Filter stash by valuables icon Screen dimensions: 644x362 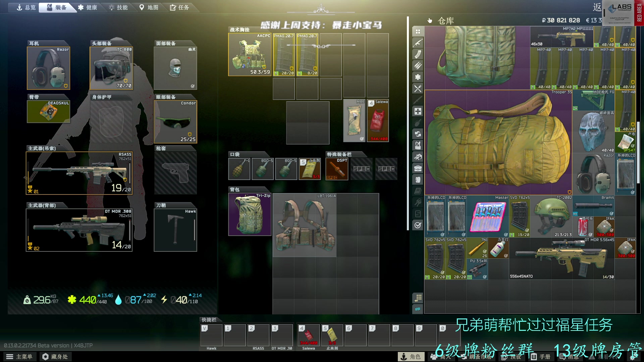[418, 157]
